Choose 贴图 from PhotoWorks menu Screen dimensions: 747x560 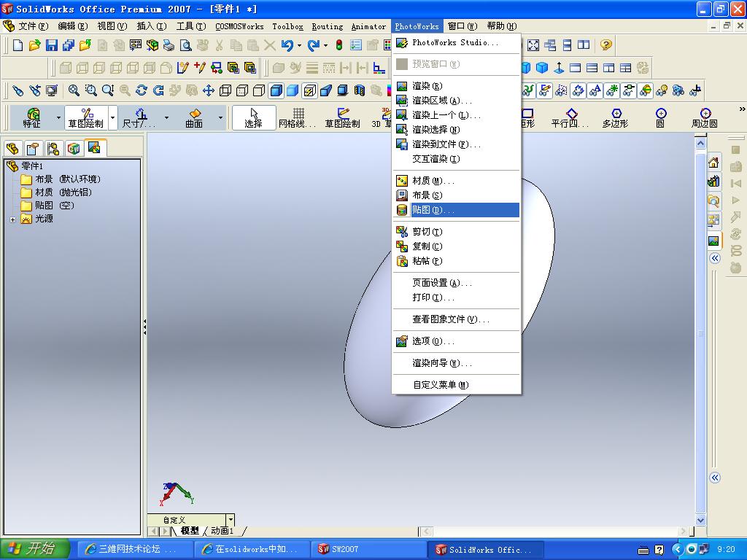click(457, 210)
